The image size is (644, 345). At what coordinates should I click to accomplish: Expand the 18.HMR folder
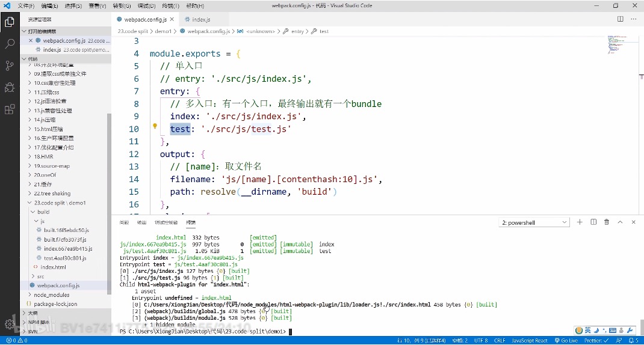pos(66,157)
